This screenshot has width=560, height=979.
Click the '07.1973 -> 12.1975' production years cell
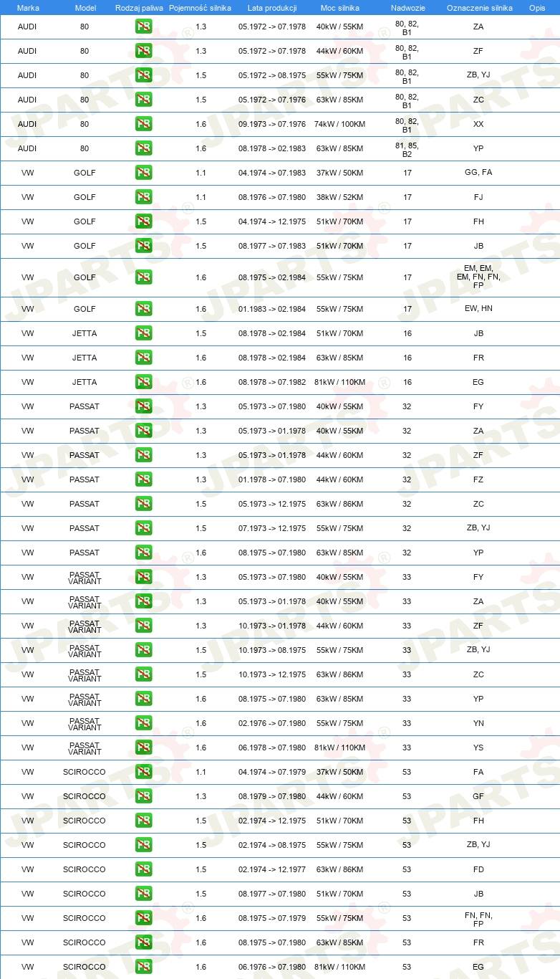coord(272,528)
